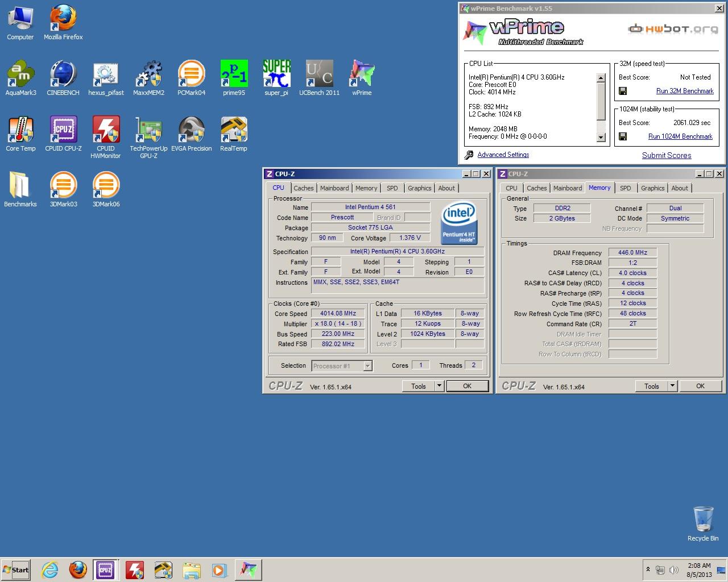This screenshot has width=728, height=582.
Task: Switch to Graphics tab in right CPU-Z
Action: (x=653, y=188)
